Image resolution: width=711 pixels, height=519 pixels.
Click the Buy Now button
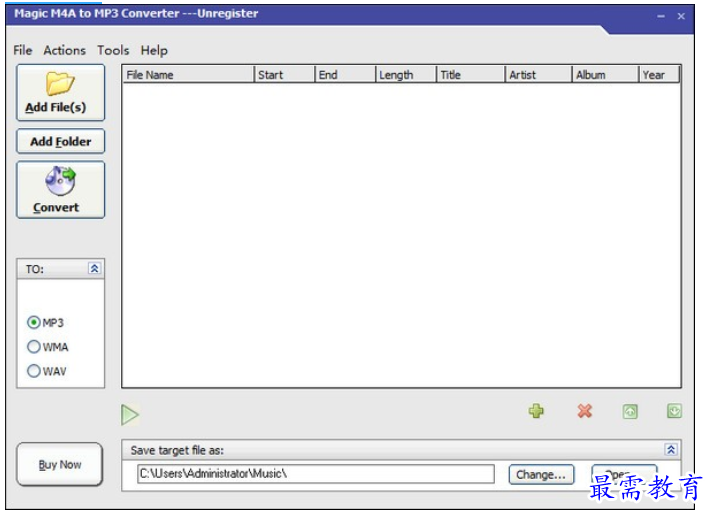click(x=59, y=464)
